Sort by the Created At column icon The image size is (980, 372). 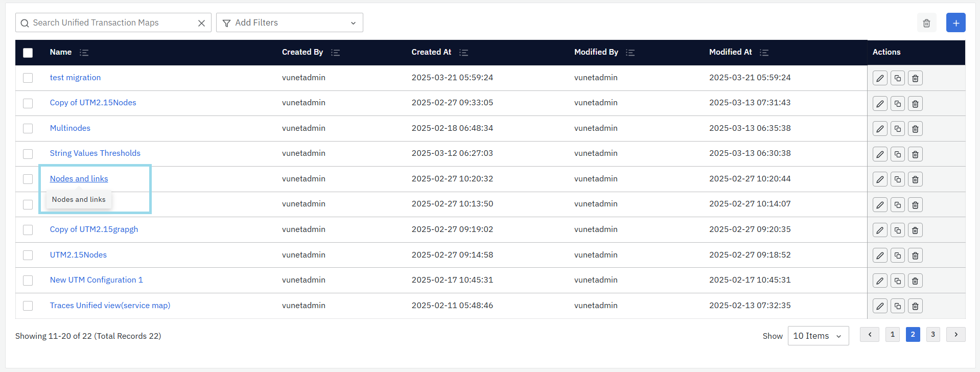pyautogui.click(x=463, y=53)
